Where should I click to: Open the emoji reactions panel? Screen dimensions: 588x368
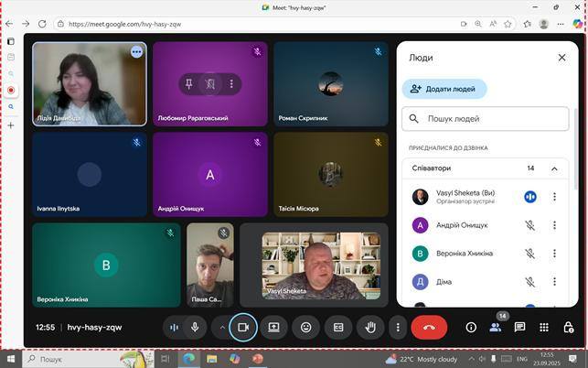pos(305,327)
